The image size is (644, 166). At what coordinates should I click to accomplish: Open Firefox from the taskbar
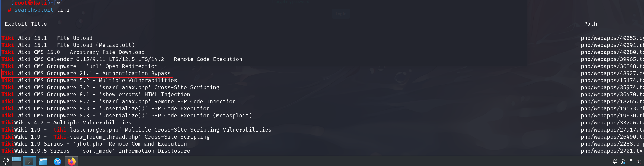(72, 162)
